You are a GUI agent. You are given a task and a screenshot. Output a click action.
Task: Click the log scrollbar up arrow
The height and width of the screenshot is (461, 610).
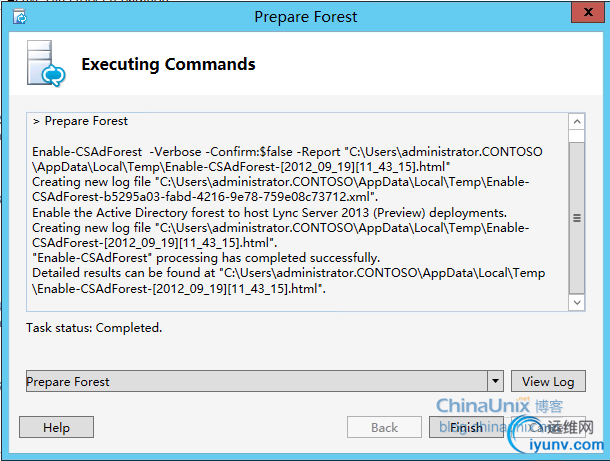(x=577, y=122)
